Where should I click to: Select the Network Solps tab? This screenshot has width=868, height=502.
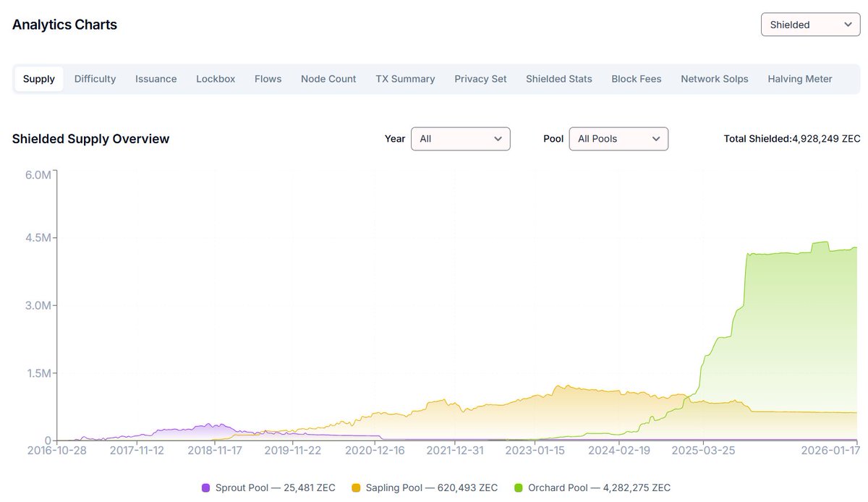[715, 79]
